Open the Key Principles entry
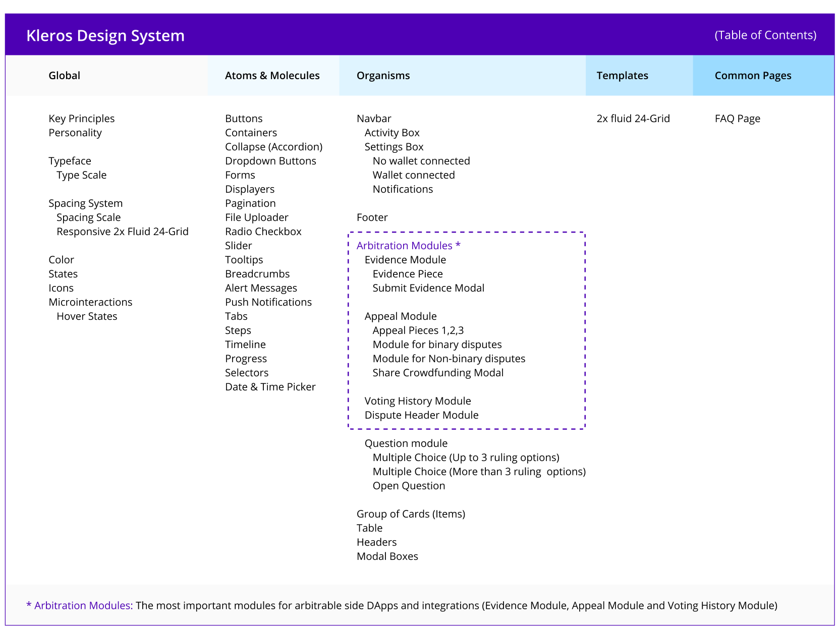Screen dimensions: 840x639 tap(81, 119)
